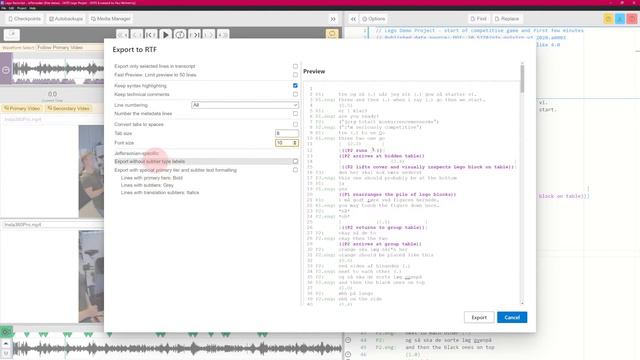The width and height of the screenshot is (640, 360).
Task: Click the single-arrow step-back transport icon
Action: (x=137, y=35)
